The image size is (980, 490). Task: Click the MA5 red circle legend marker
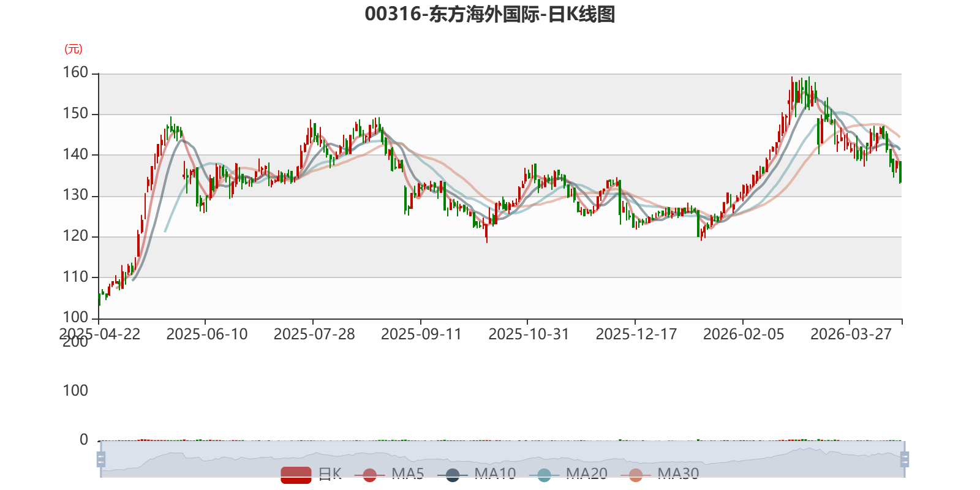pyautogui.click(x=369, y=475)
